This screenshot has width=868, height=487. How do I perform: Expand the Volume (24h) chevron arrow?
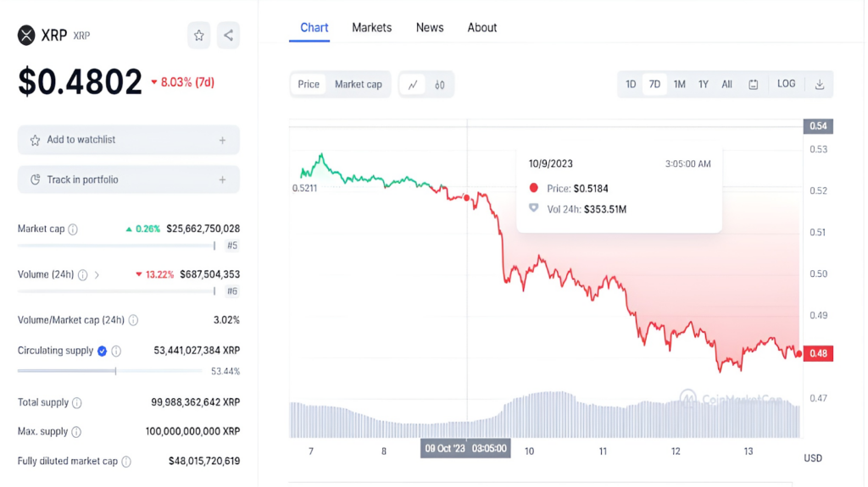click(x=97, y=275)
